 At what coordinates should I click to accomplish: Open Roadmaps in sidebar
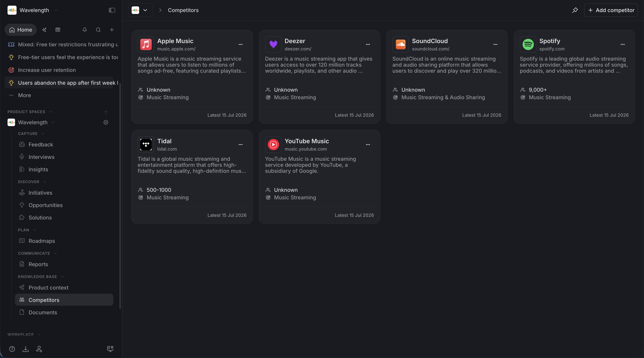(64, 241)
